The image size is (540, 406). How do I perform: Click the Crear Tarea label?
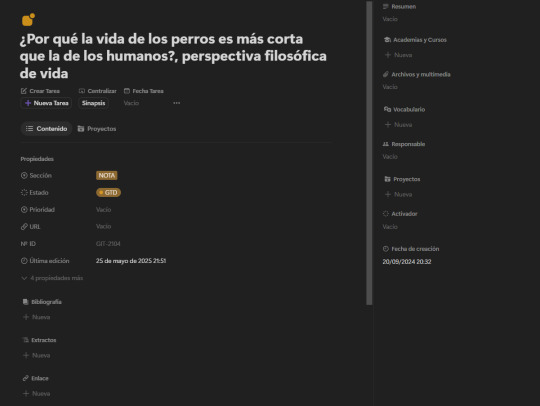pyautogui.click(x=44, y=91)
